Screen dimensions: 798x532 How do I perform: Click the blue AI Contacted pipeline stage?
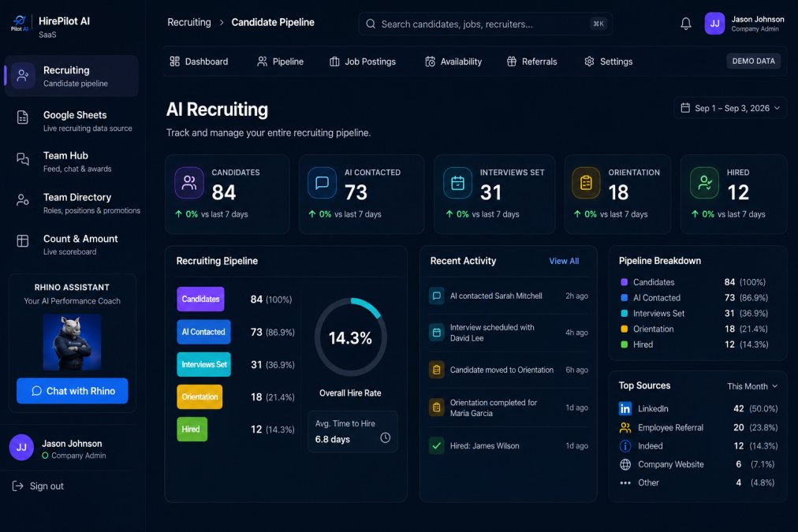click(203, 332)
